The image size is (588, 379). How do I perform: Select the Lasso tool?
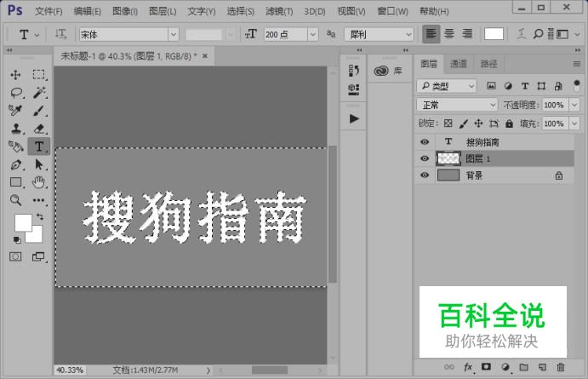(x=16, y=92)
